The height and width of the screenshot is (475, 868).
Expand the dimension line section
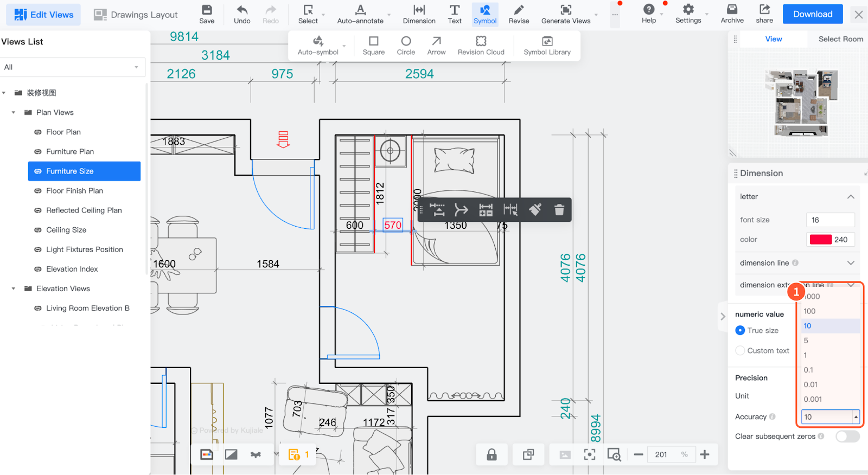(x=851, y=263)
